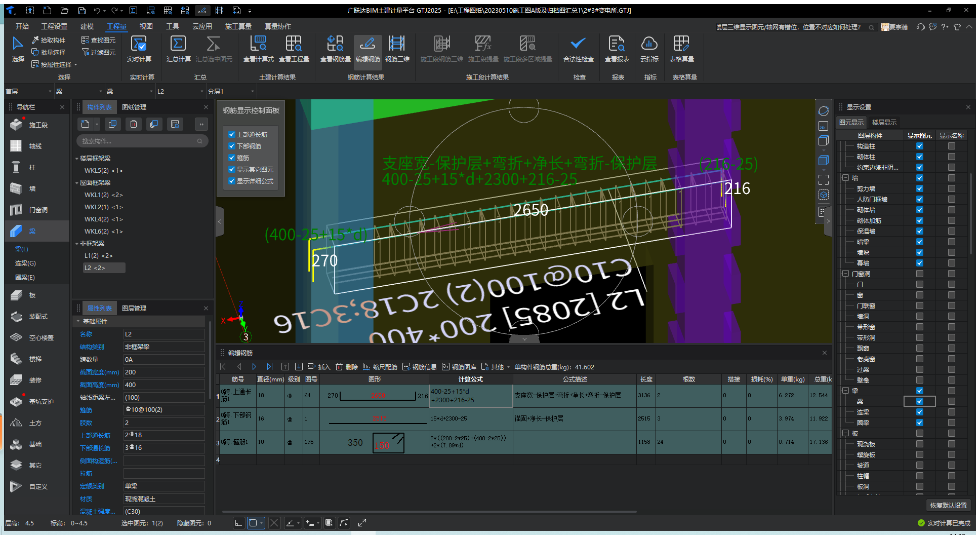This screenshot has width=980, height=535.
Task: Open 云指标 cloud indicator tool
Action: point(649,49)
